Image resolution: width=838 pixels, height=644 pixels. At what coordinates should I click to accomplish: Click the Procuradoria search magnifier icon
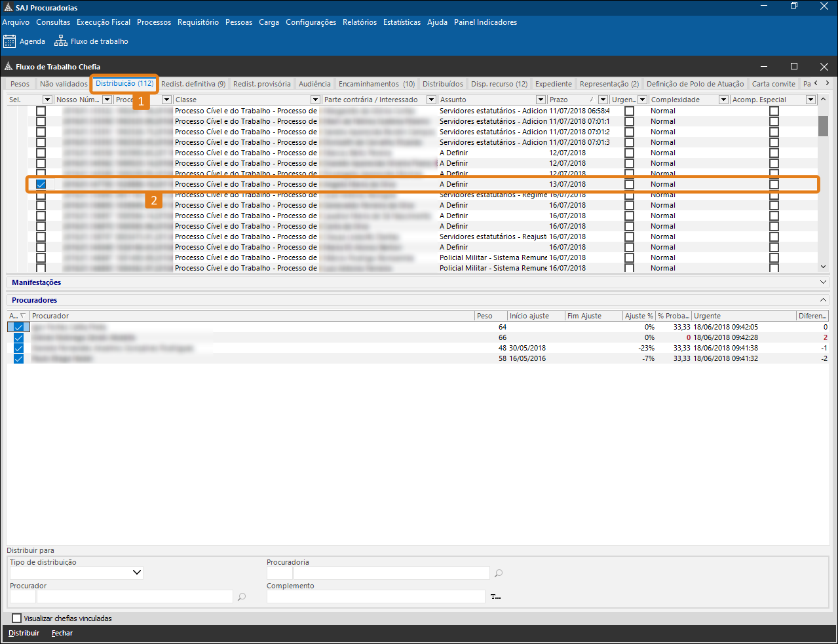(499, 573)
